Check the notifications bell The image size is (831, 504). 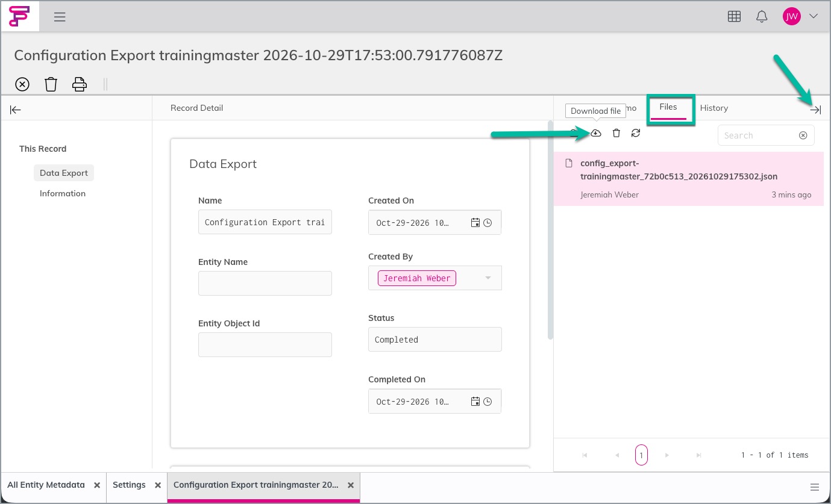point(761,17)
